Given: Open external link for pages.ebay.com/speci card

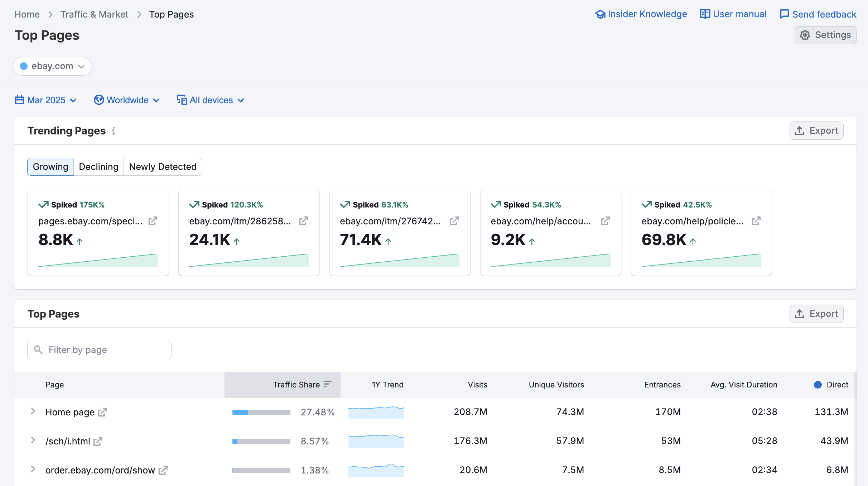Looking at the screenshot, I should pyautogui.click(x=153, y=221).
